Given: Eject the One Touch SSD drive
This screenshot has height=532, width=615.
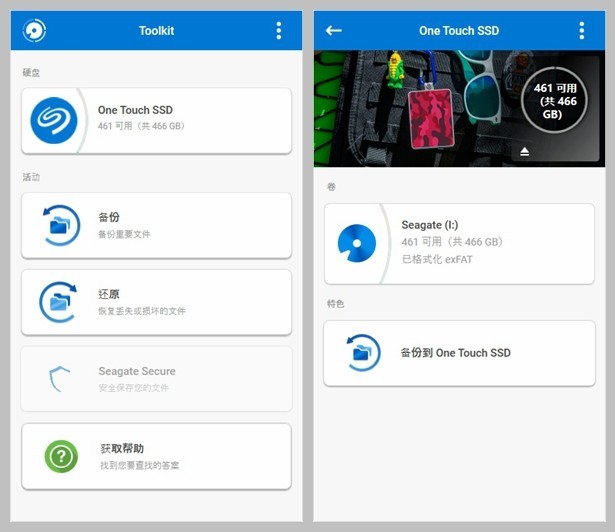Looking at the screenshot, I should (525, 151).
